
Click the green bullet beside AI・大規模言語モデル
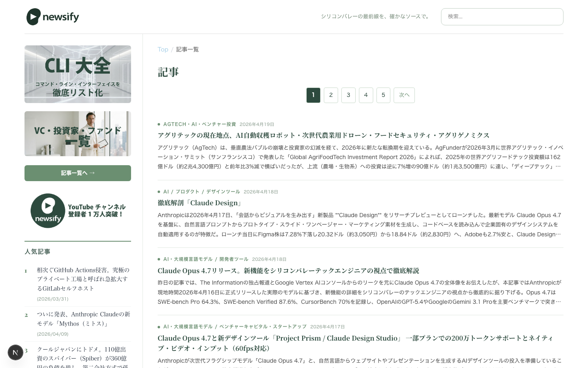pos(159,259)
